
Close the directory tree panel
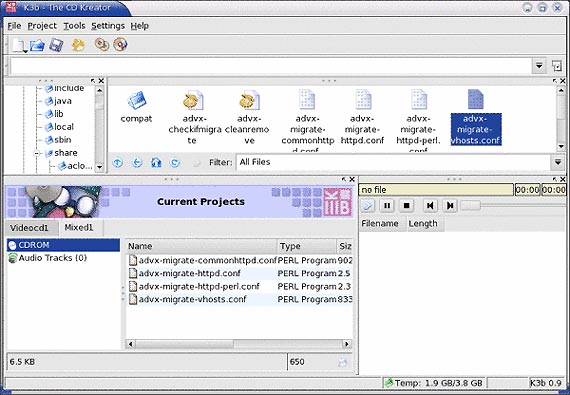pos(101,81)
